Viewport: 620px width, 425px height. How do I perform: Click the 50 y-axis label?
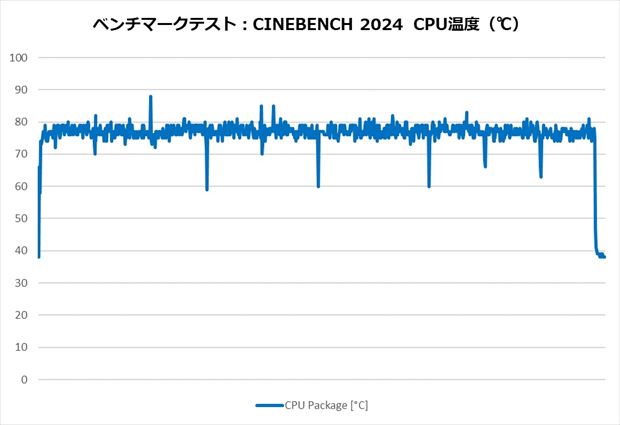(x=20, y=219)
